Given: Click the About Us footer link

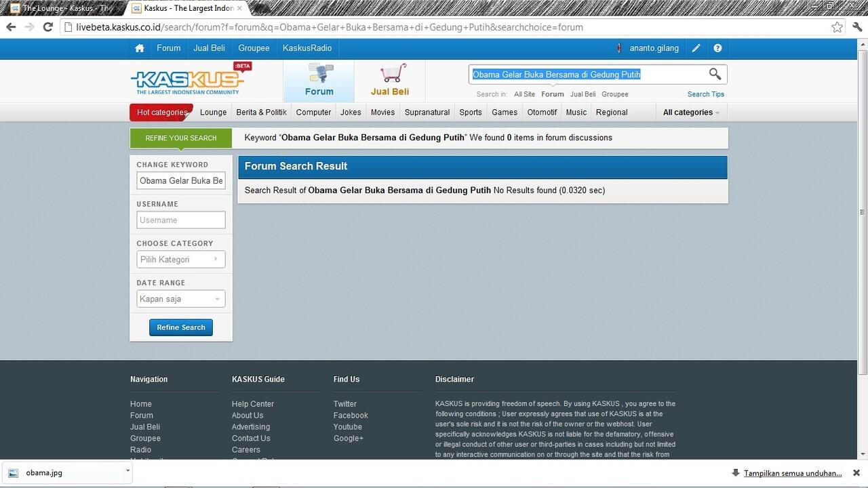Looking at the screenshot, I should click(x=248, y=415).
